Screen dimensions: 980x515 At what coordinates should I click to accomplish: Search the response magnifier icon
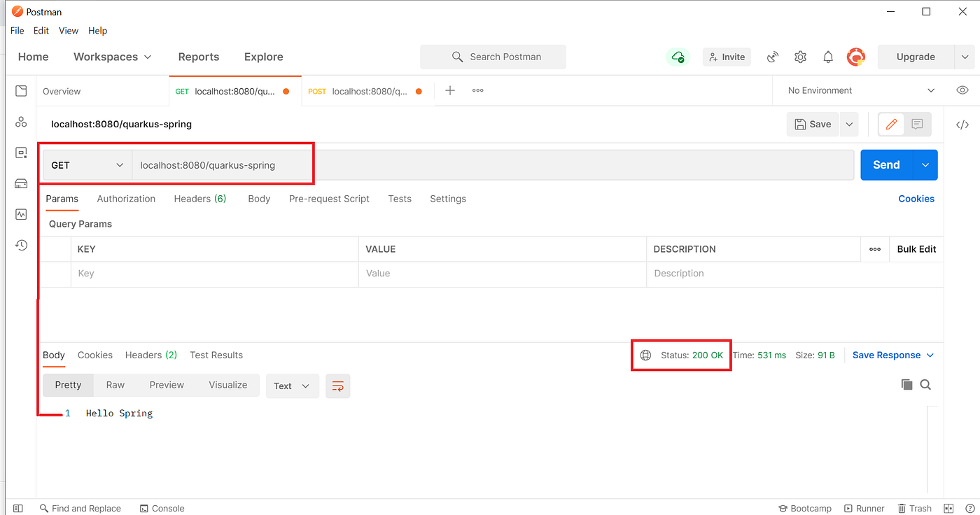pyautogui.click(x=925, y=385)
